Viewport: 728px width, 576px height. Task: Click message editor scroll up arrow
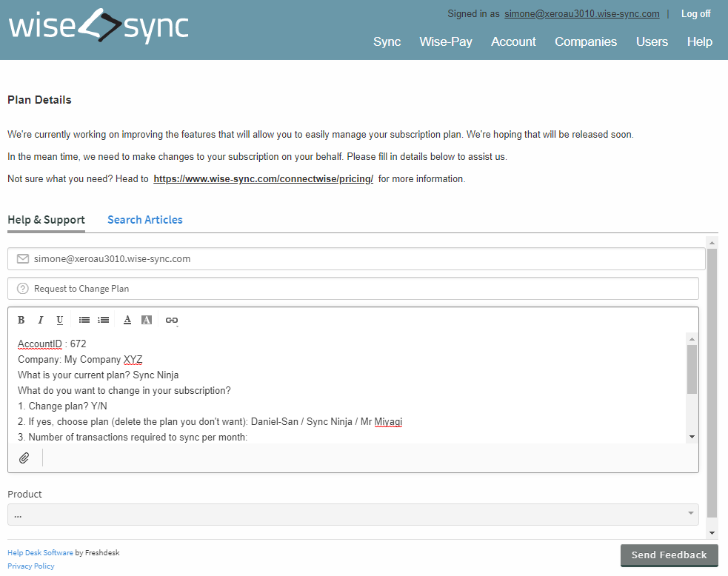[x=692, y=339]
